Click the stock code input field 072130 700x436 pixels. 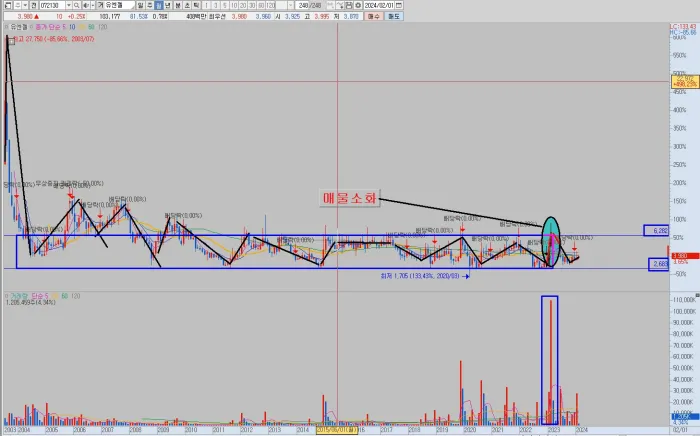click(x=52, y=5)
